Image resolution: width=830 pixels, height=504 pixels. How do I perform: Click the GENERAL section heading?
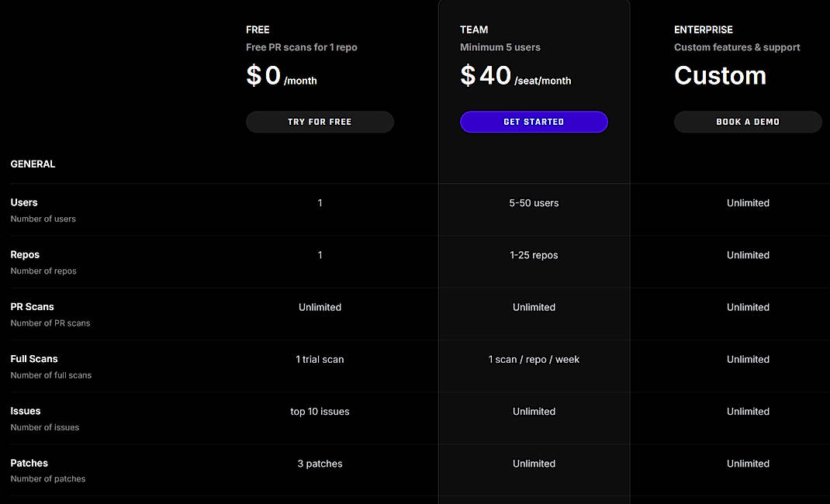(x=33, y=164)
